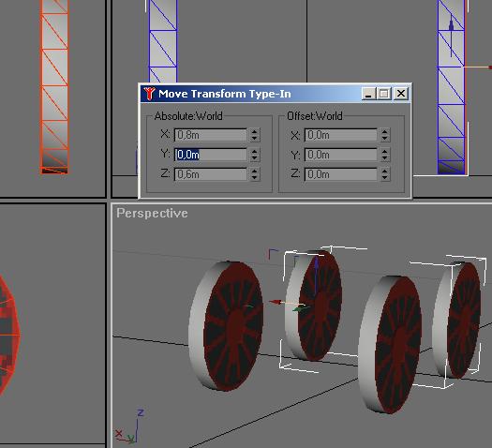Click the red X-axis arrow of move gizmo

point(276,302)
